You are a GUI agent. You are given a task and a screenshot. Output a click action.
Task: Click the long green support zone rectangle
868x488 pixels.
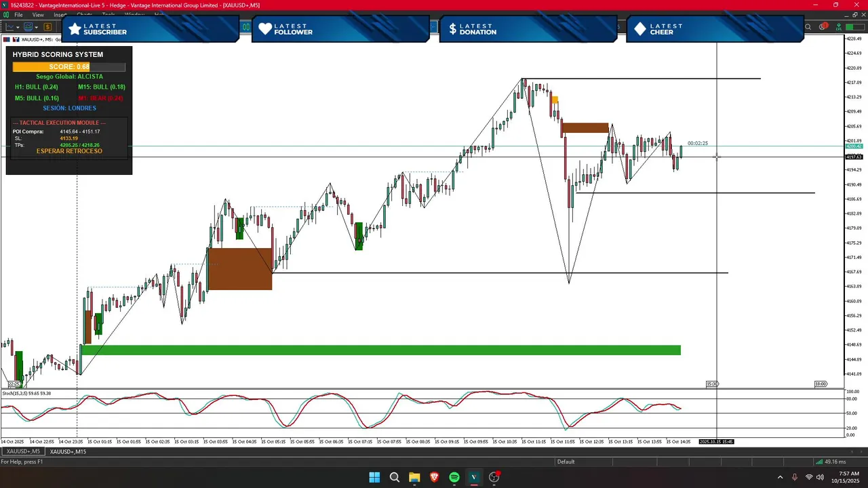coord(380,350)
